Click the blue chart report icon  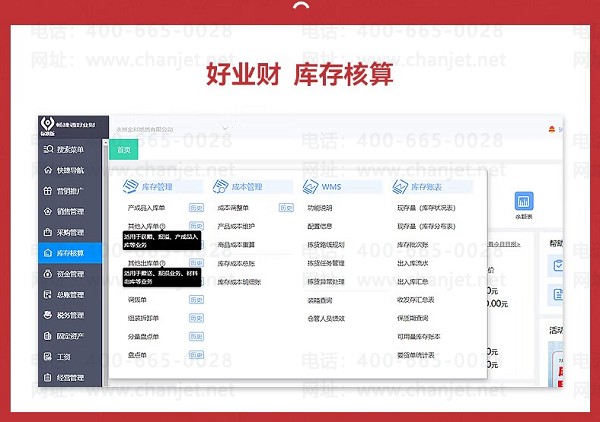click(x=523, y=201)
